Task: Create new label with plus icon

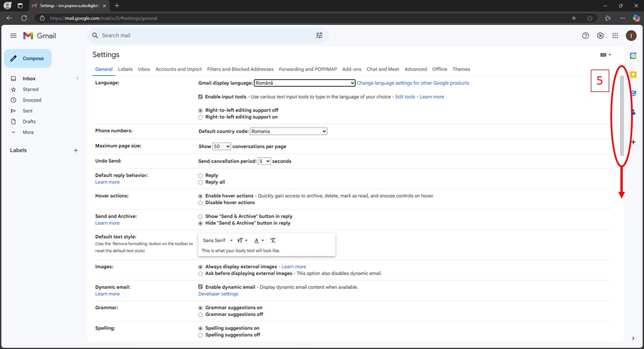Action: (x=76, y=150)
